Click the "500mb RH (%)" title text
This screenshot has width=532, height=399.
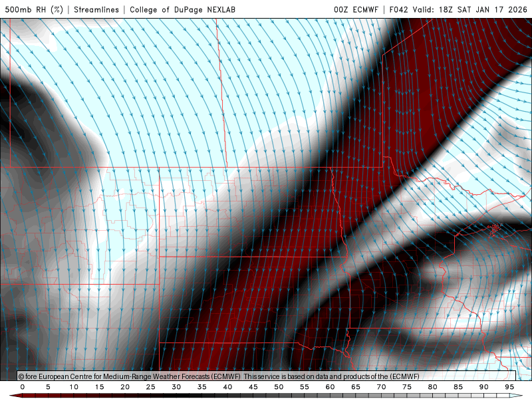click(35, 9)
